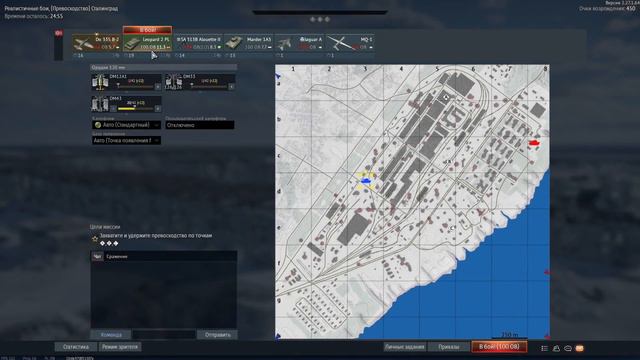
Task: Decrease DM63 shell count with minus button
Action: [113, 109]
